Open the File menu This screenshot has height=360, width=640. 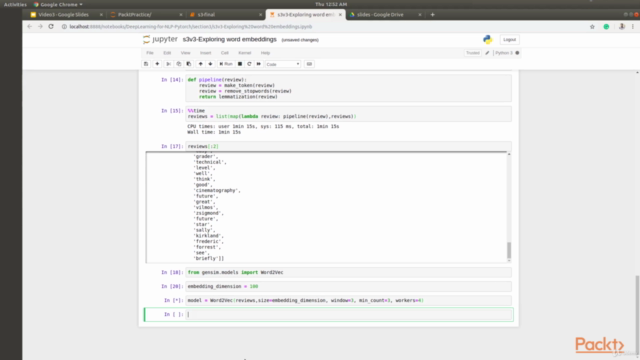[150, 53]
